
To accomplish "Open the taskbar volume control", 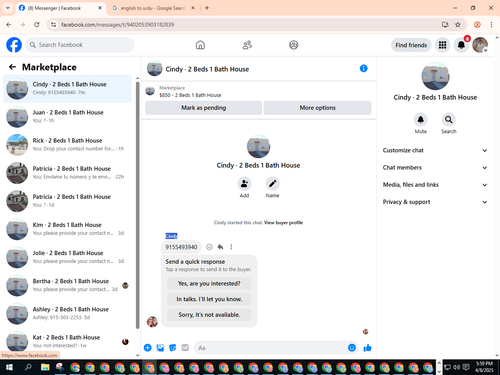I will point(457,367).
